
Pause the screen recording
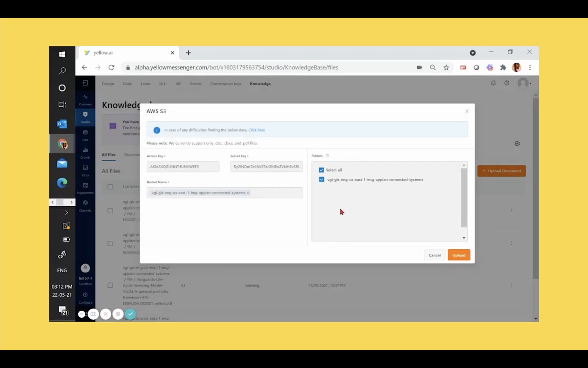pyautogui.click(x=118, y=314)
